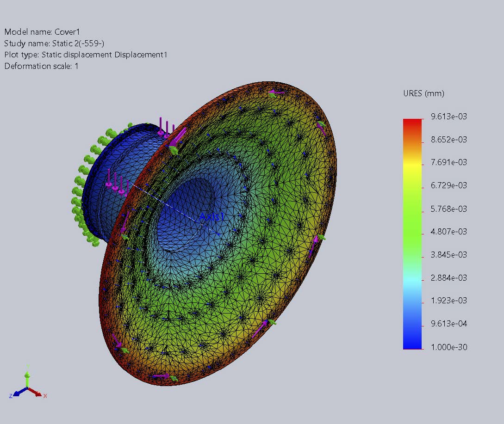Click the Deformation scale: 1 text
504x424 pixels.
(x=41, y=66)
